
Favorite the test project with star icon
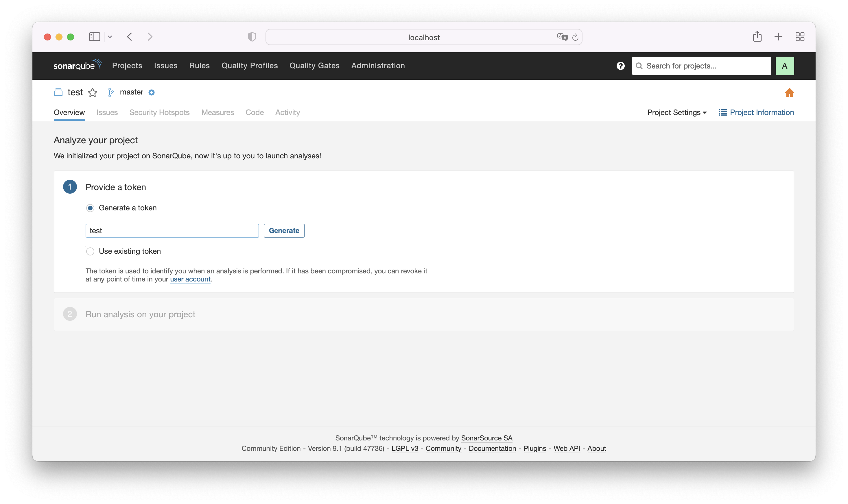(93, 92)
